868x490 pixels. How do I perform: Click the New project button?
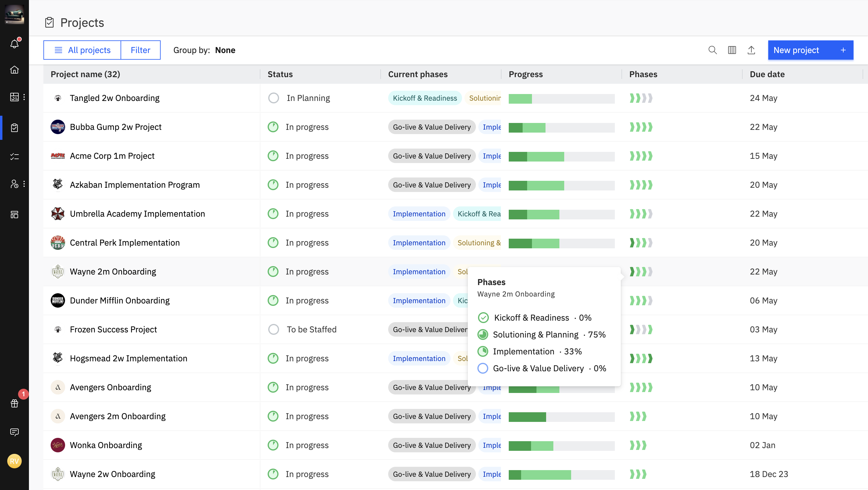(x=810, y=50)
